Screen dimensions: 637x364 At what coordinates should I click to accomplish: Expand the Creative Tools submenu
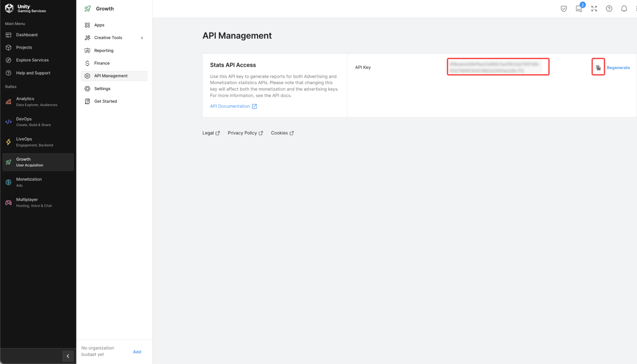tap(142, 37)
